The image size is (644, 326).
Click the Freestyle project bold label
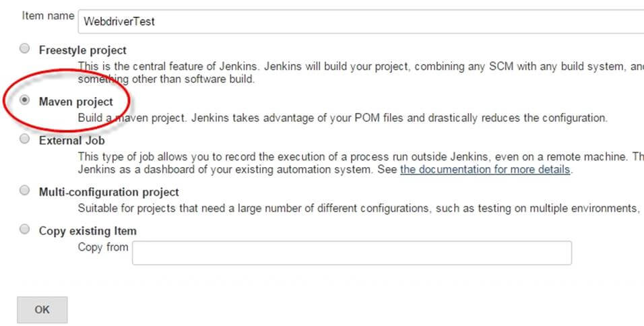[x=82, y=50]
